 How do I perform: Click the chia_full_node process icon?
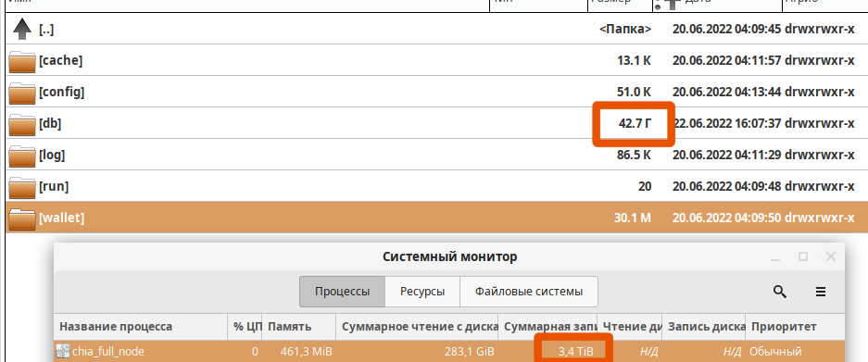(x=63, y=351)
